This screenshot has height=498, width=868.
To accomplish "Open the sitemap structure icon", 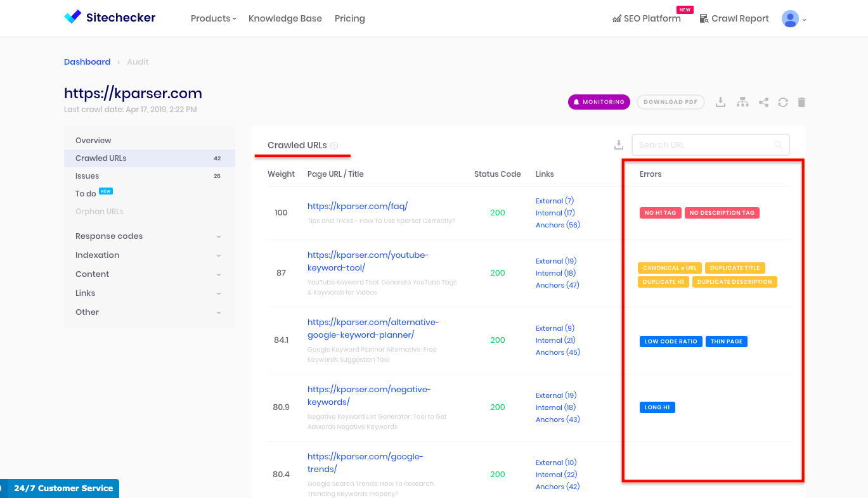I will pyautogui.click(x=742, y=102).
